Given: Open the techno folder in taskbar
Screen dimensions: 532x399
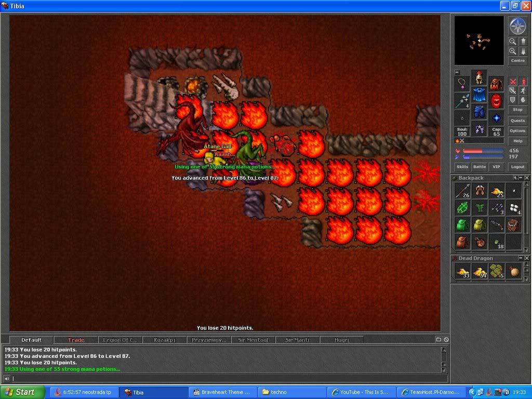Looking at the screenshot, I should click(292, 392).
